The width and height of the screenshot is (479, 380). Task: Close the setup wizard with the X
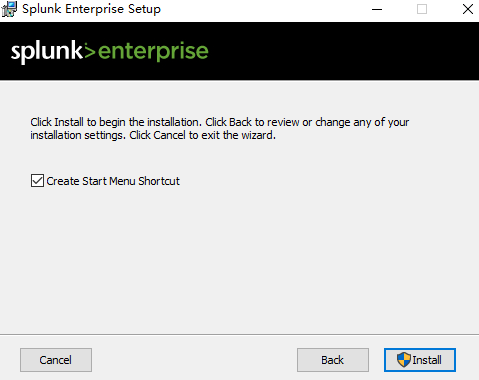tap(468, 9)
